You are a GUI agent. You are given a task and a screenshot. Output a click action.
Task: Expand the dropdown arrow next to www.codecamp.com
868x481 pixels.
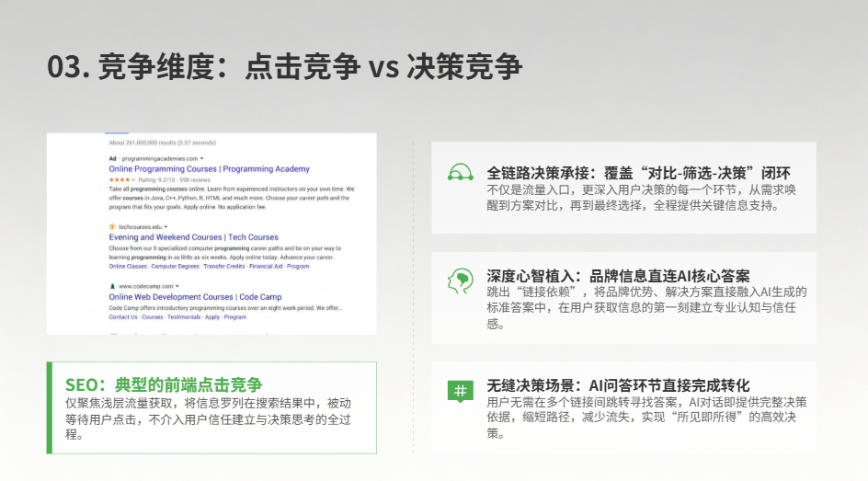(177, 286)
